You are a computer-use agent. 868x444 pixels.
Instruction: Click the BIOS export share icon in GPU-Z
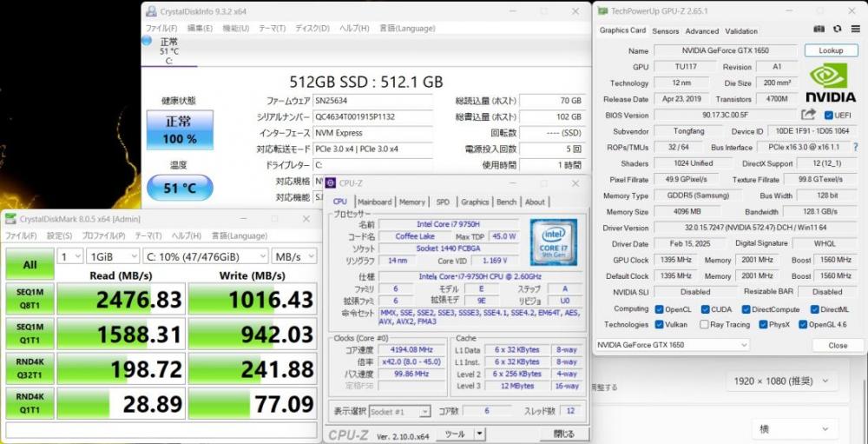pos(808,115)
